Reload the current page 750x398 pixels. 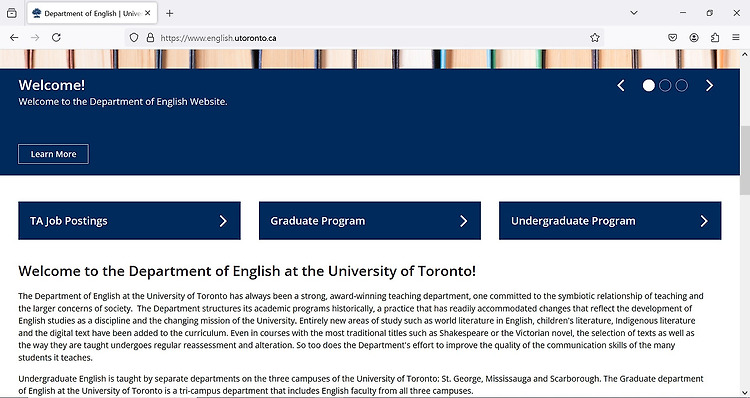pyautogui.click(x=56, y=37)
